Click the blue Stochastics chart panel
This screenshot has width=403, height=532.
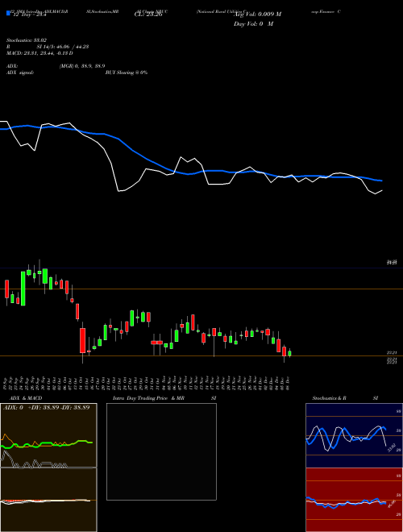[354, 435]
